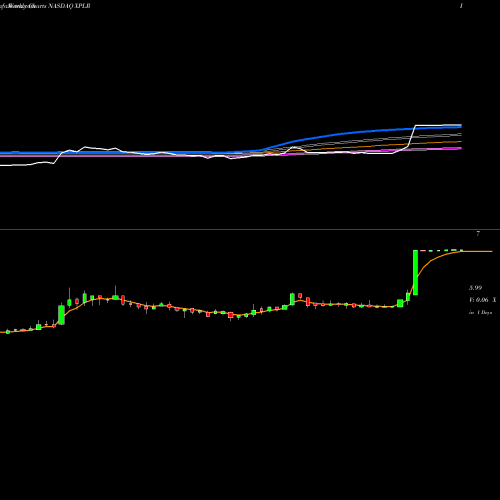
Task: Click the 5.99 price value
Action: tap(475, 288)
